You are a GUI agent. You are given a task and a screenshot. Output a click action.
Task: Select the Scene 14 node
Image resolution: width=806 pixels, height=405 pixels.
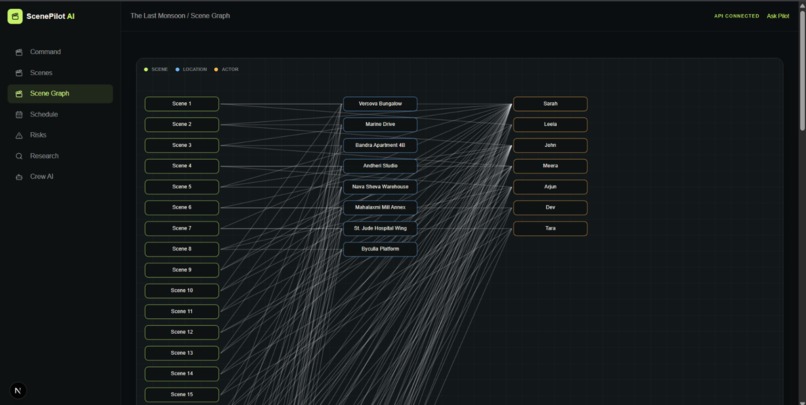tap(182, 374)
